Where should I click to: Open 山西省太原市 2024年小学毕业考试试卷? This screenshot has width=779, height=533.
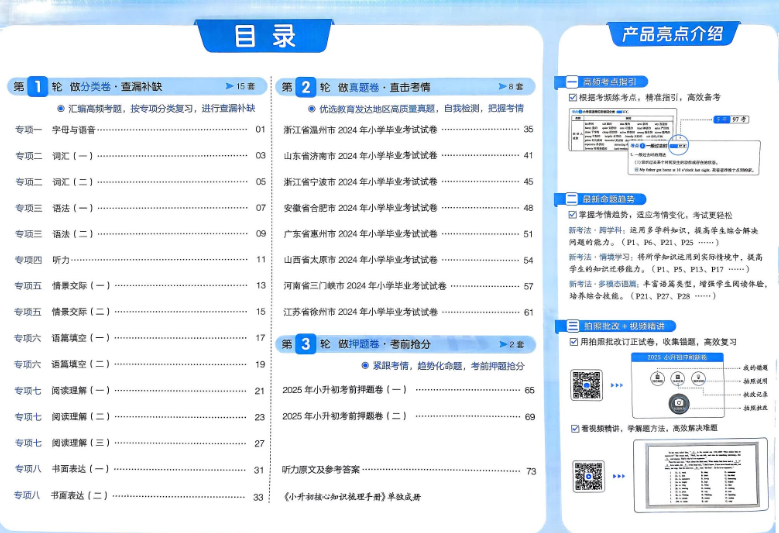pyautogui.click(x=408, y=260)
